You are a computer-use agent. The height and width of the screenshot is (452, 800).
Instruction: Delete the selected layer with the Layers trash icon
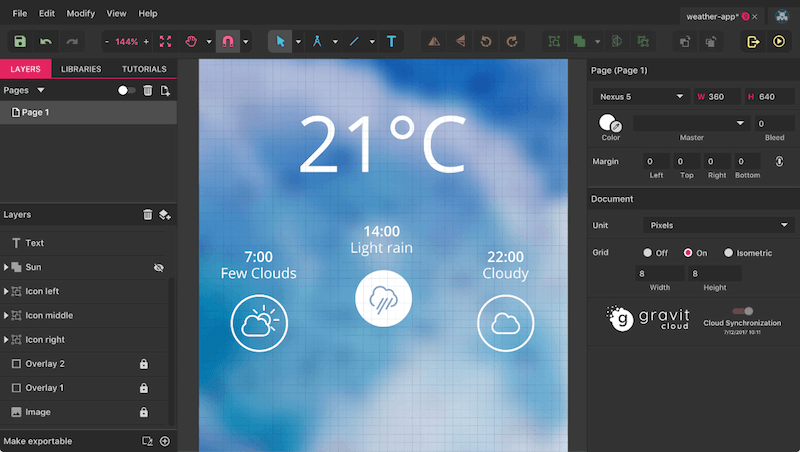(x=148, y=214)
